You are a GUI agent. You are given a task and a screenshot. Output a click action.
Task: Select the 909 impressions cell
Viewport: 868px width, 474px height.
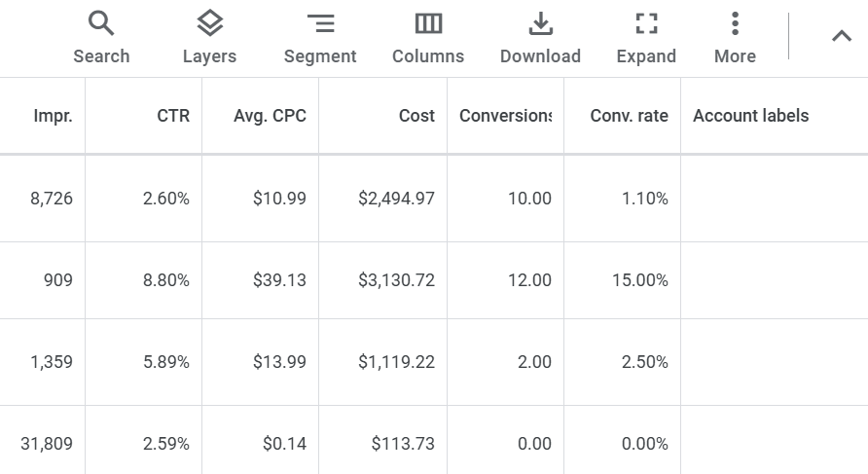[43, 280]
